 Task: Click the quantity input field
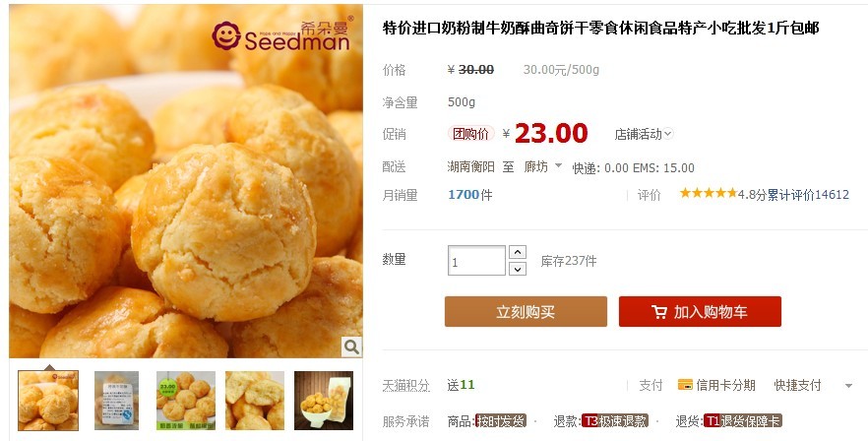pos(476,261)
